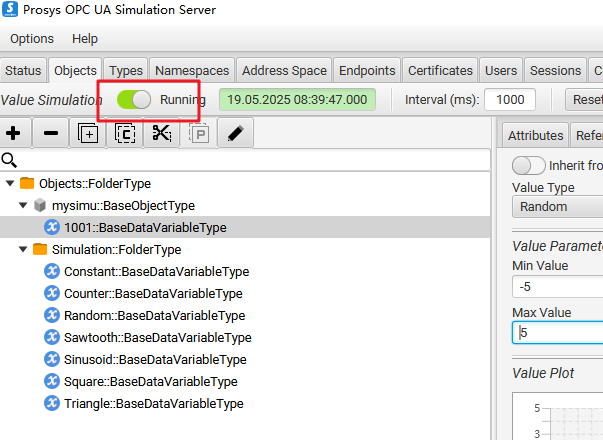Open the Help menu
This screenshot has height=440, width=603.
85,39
